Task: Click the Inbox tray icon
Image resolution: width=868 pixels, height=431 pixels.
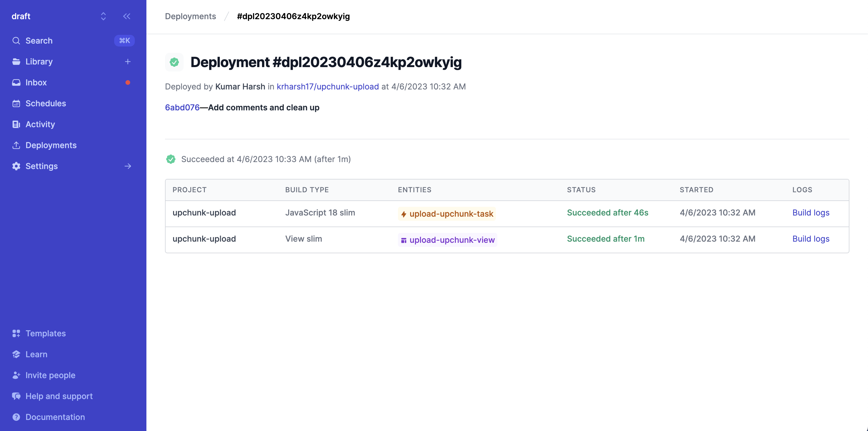Action: coord(16,82)
